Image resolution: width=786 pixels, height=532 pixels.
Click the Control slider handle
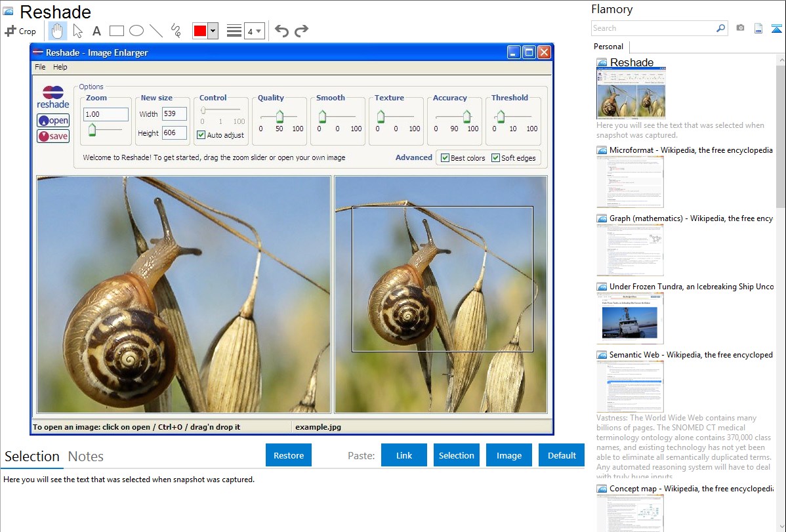[203, 110]
